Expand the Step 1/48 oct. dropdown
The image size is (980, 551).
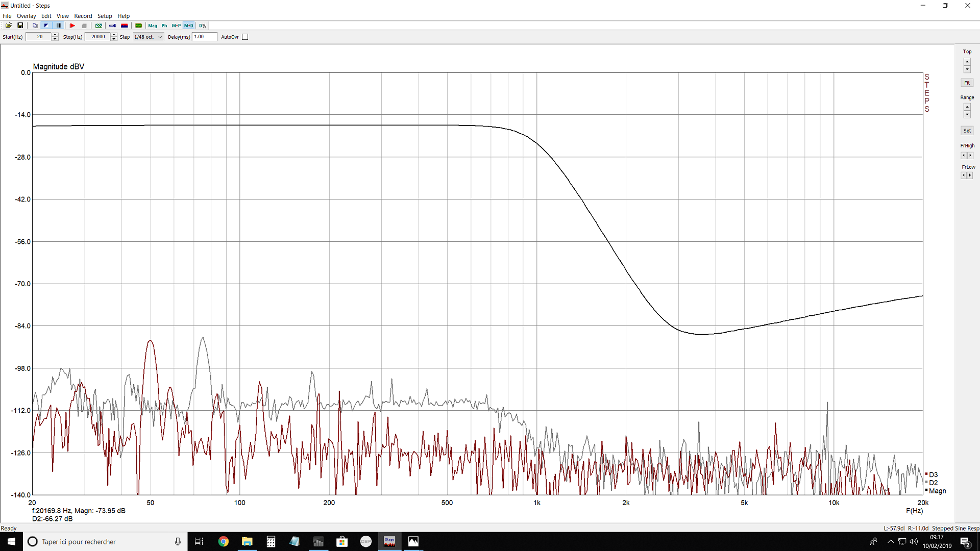click(x=148, y=37)
